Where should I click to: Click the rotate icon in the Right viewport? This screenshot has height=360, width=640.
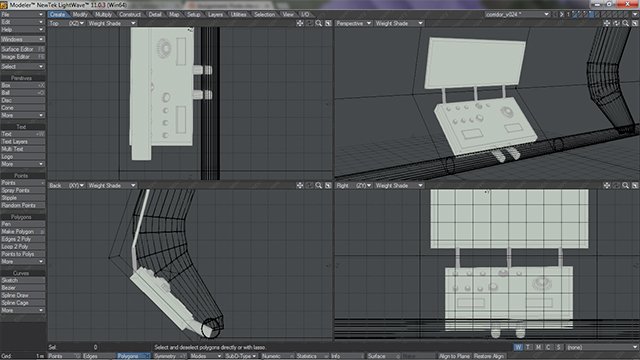(616, 185)
